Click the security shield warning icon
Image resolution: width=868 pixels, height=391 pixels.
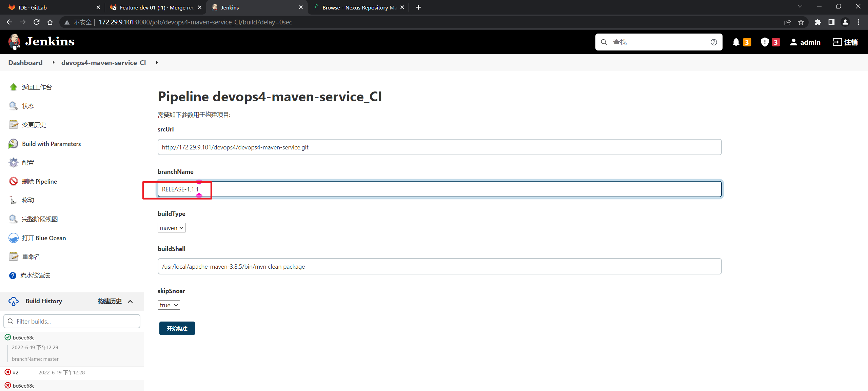click(x=765, y=42)
